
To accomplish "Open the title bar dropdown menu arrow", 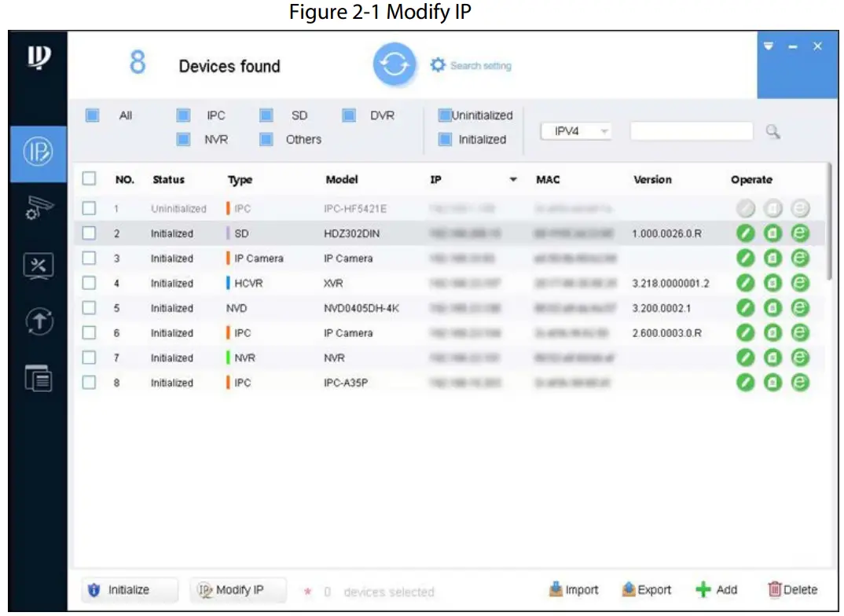I will 769,46.
